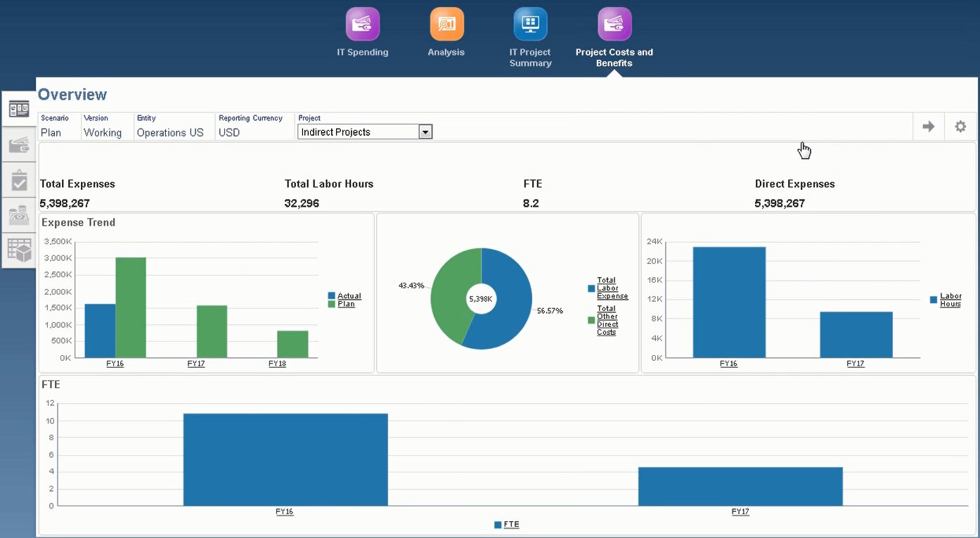The image size is (980, 538).
Task: Click the right-arrow navigation icon near top right
Action: pos(928,127)
